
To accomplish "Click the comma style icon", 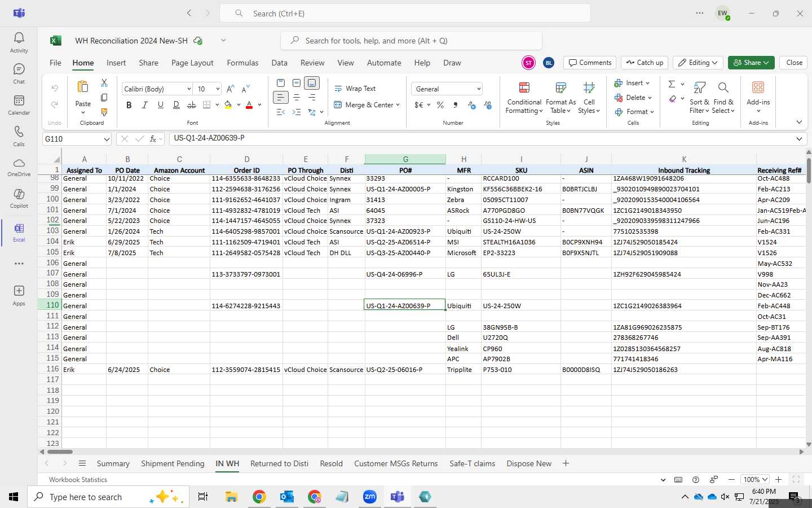I will tap(455, 105).
